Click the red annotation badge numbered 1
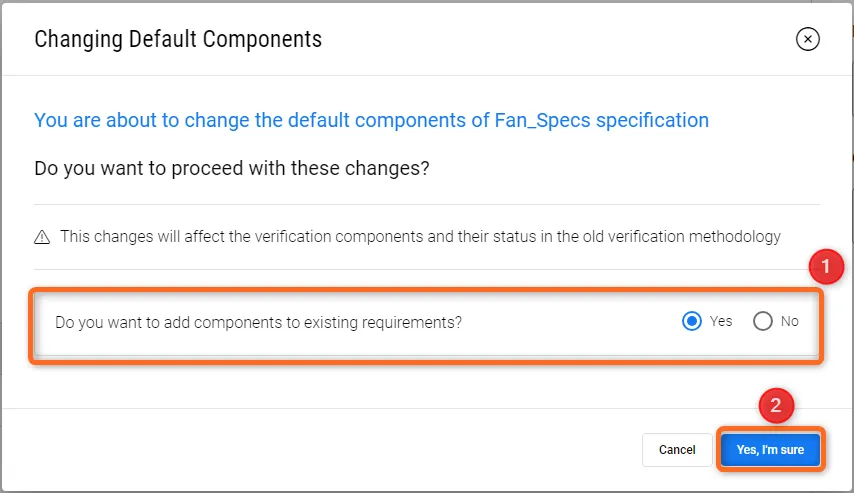 [x=825, y=267]
